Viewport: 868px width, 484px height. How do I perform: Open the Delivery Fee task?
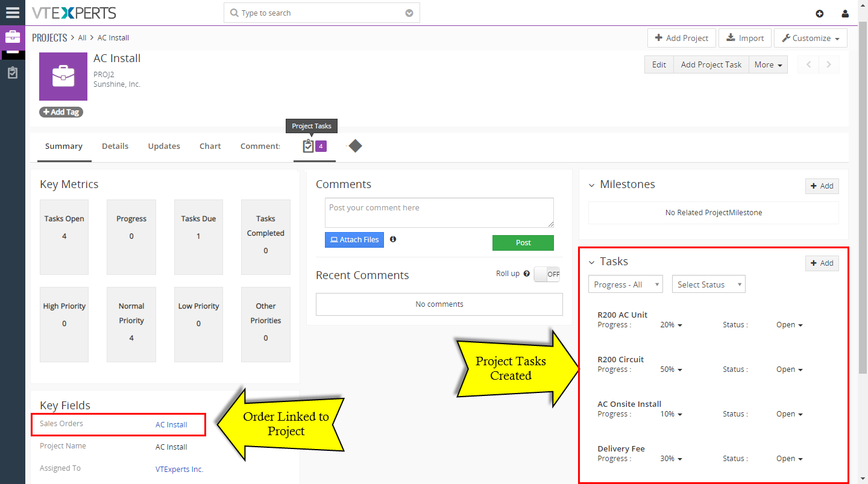pos(621,449)
